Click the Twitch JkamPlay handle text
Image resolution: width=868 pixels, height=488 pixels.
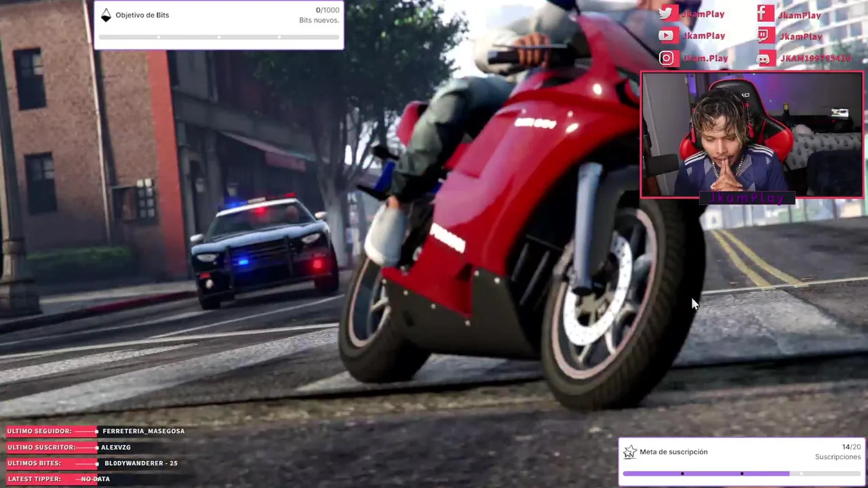tap(802, 37)
